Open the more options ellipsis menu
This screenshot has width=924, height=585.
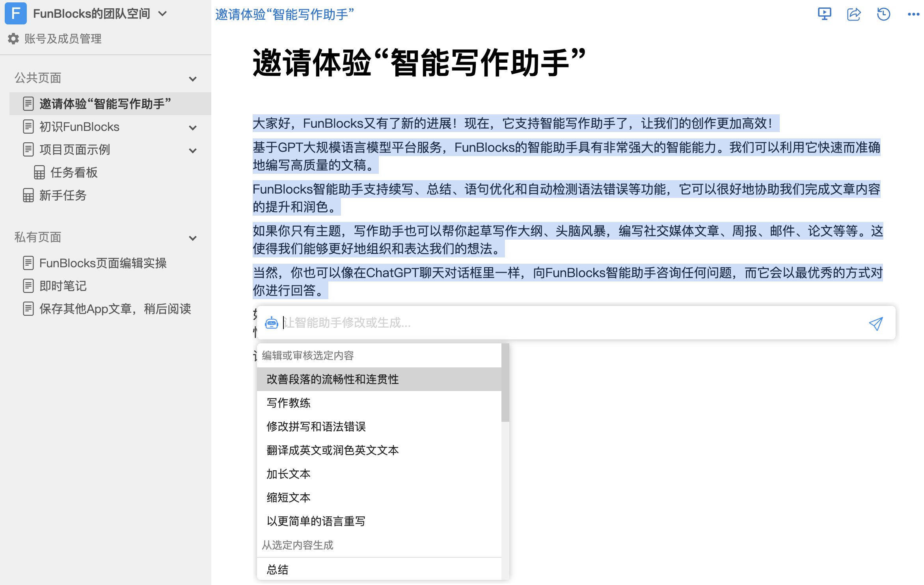coord(913,14)
